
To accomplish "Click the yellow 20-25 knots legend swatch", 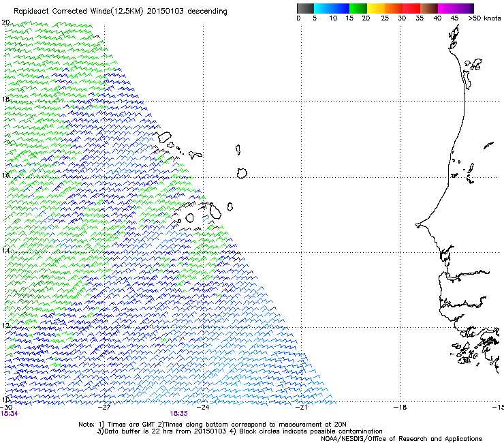I will coord(376,8).
